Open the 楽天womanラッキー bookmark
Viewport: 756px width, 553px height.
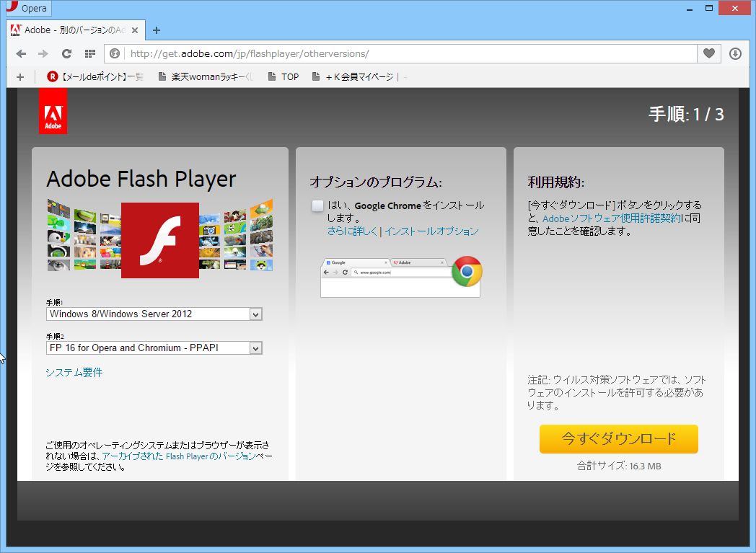point(206,76)
